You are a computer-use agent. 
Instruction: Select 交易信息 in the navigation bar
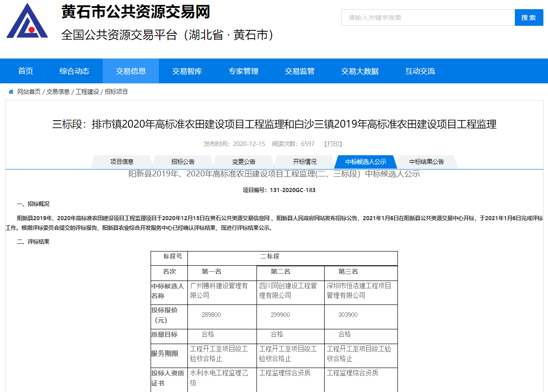tap(131, 71)
